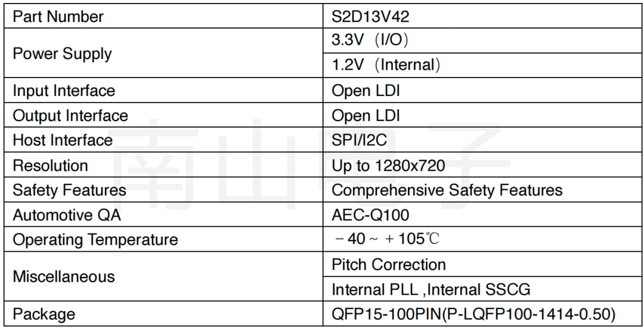
Task: Select the AEC-Q100 value cell
Action: point(370,215)
